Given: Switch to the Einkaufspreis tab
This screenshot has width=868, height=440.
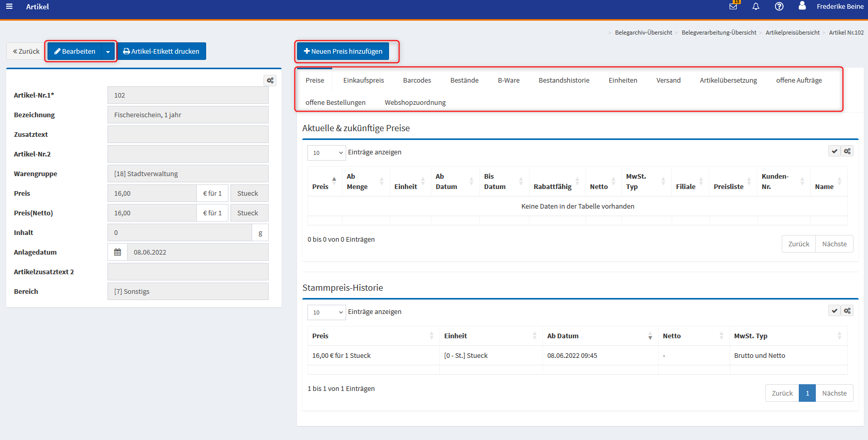Looking at the screenshot, I should pyautogui.click(x=363, y=81).
